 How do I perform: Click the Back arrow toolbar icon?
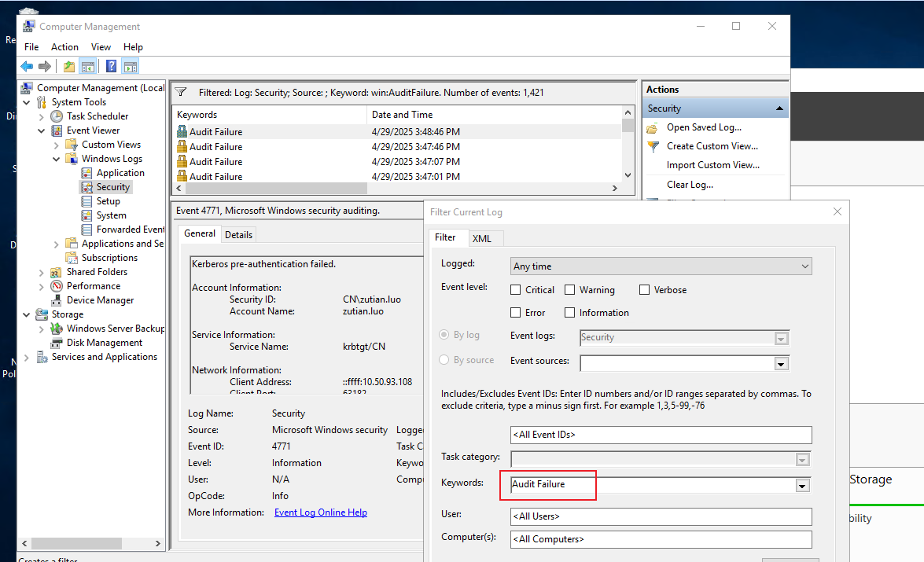click(x=27, y=67)
